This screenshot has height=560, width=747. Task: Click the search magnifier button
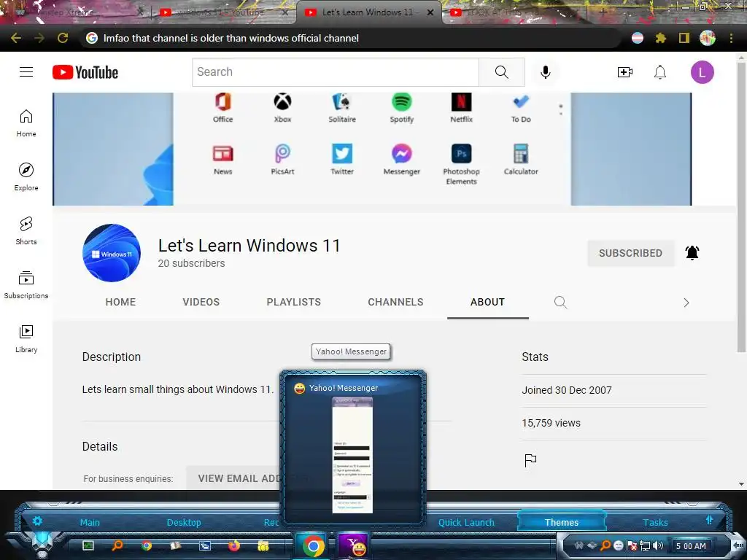[x=502, y=72]
